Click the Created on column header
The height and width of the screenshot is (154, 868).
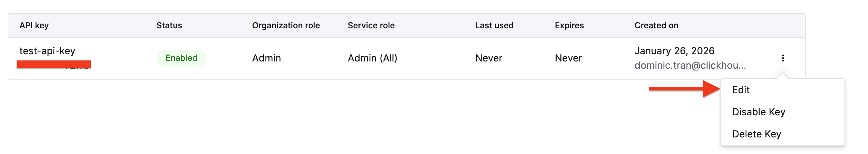click(x=656, y=26)
